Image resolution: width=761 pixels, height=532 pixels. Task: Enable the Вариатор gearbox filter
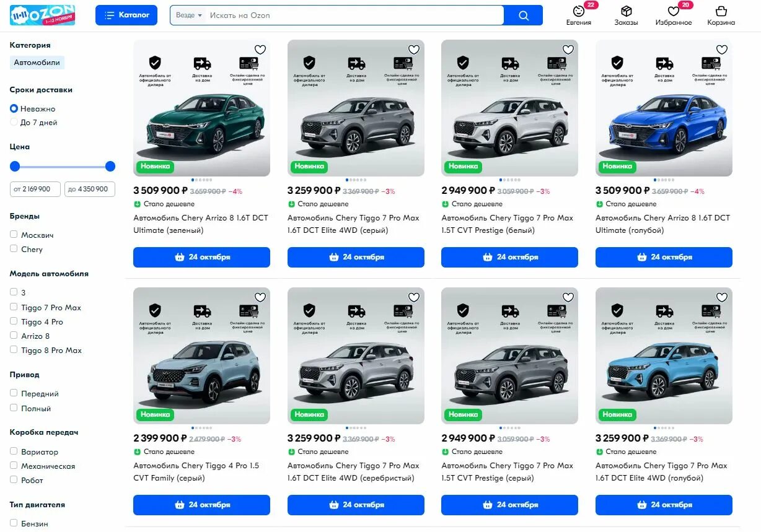point(14,451)
